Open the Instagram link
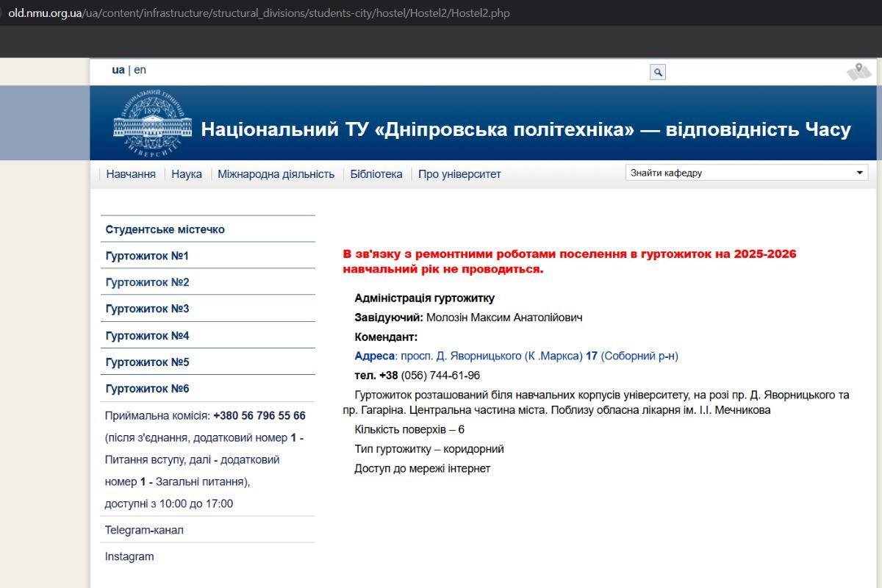Screen dimensions: 882x588 pyautogui.click(x=129, y=556)
